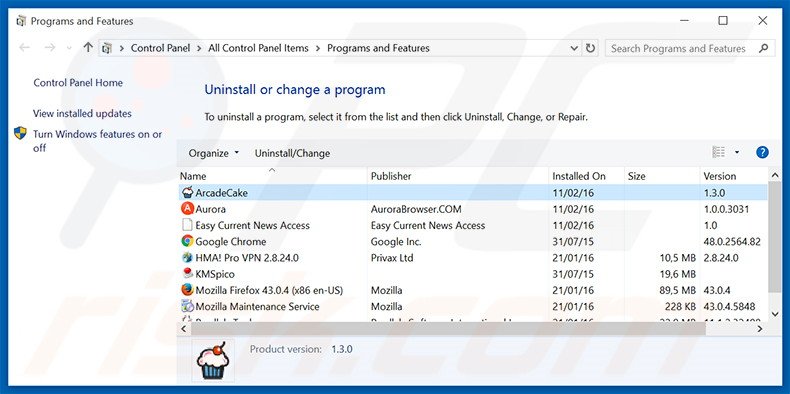Image resolution: width=790 pixels, height=394 pixels.
Task: Click the change view icon
Action: [718, 152]
